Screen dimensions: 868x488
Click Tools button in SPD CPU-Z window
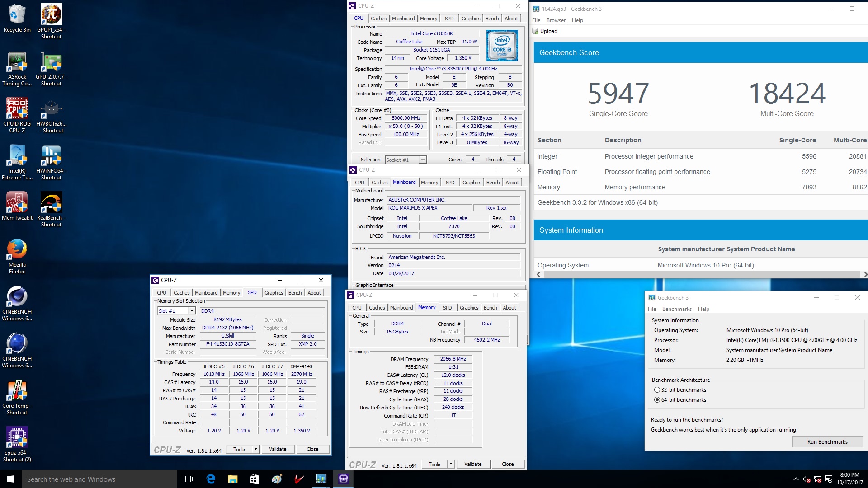pos(239,449)
